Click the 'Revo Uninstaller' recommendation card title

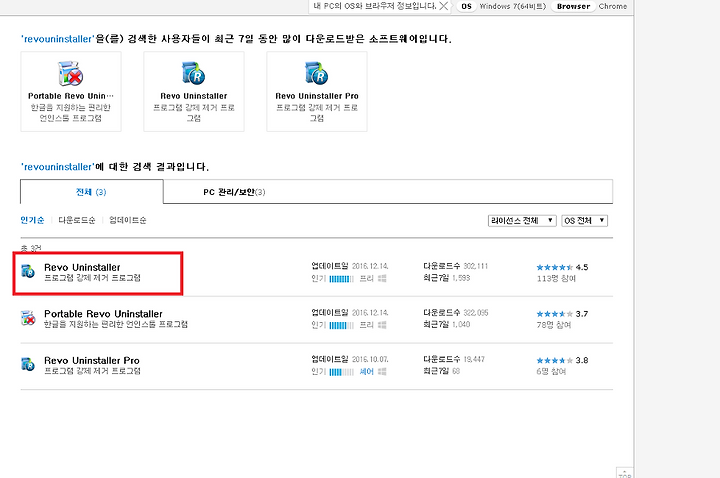(x=194, y=96)
